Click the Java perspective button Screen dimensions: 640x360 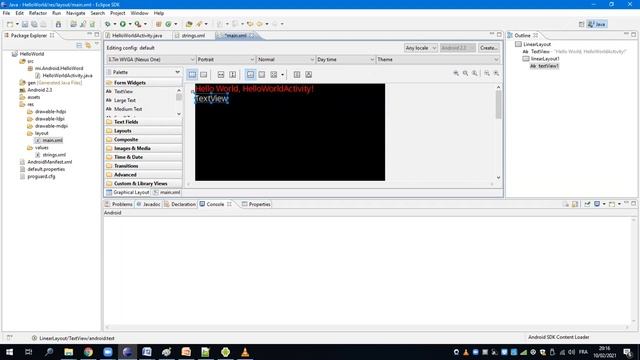coord(597,24)
